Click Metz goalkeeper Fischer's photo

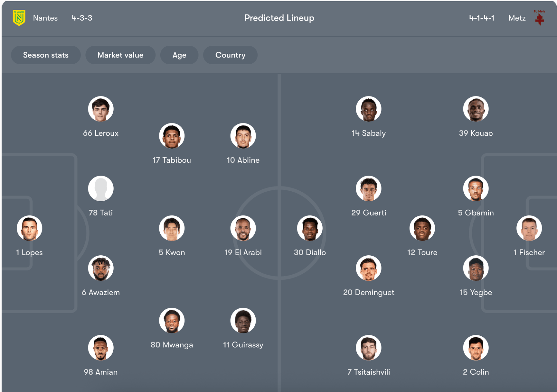[529, 228]
